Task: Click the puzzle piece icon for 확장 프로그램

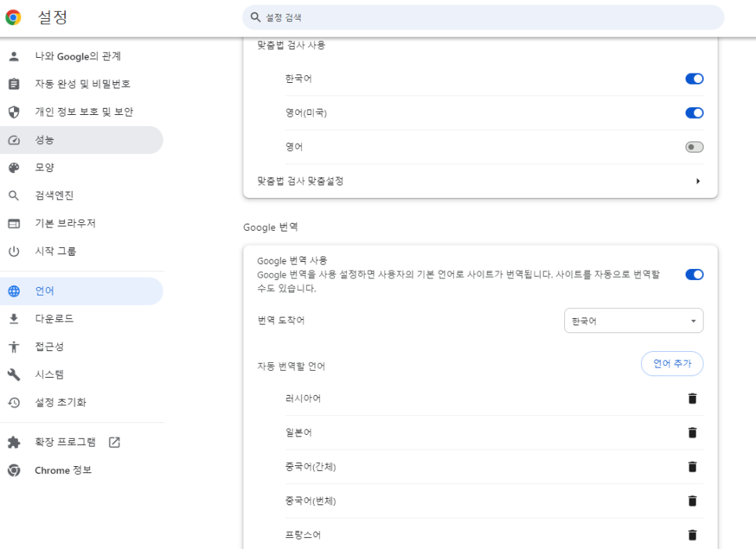Action: pos(14,442)
